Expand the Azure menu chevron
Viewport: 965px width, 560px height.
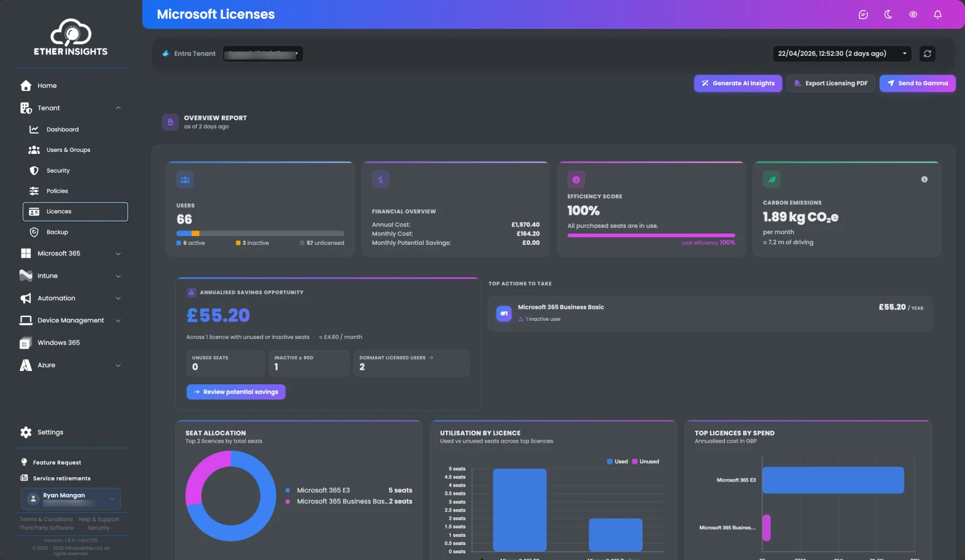tap(118, 365)
